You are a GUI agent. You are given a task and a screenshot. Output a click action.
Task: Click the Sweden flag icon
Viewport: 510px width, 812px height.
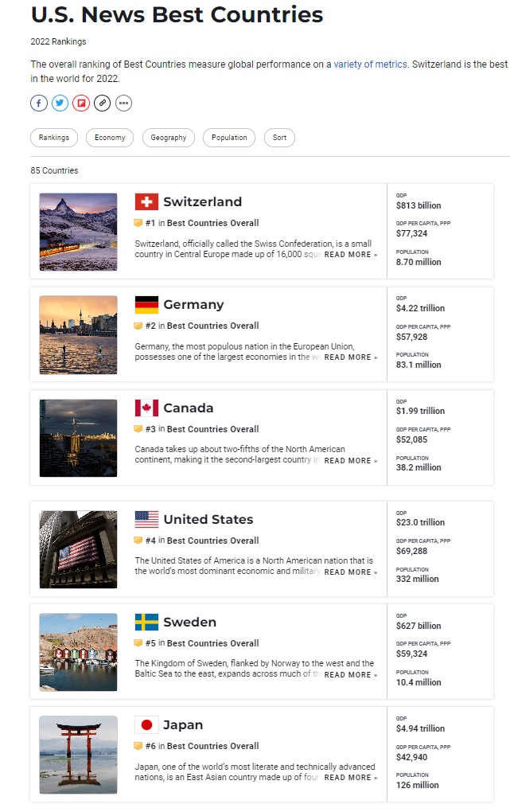(x=146, y=622)
